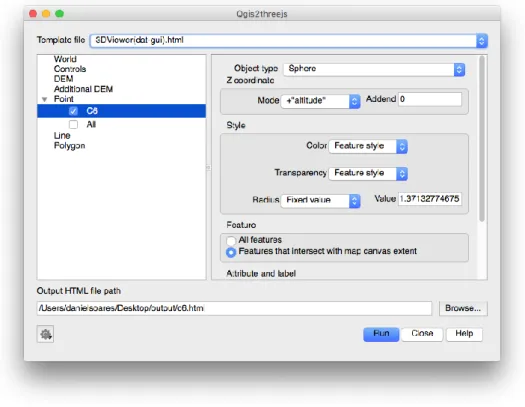Screen dimensions: 525x407
Task: Select Polygon in the tree
Action: (69, 146)
